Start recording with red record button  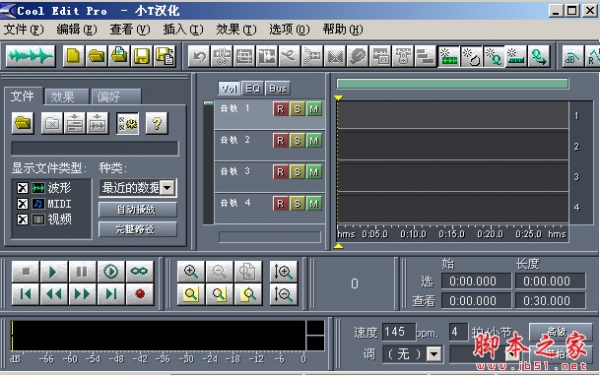pyautogui.click(x=139, y=294)
